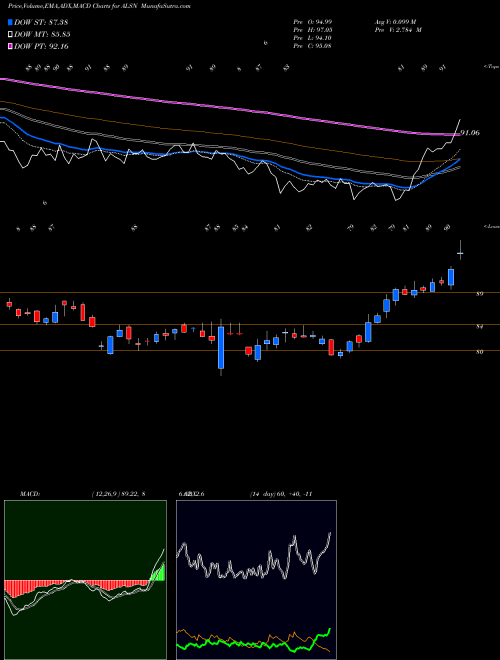Click the 84 price level label
500x660 pixels.
pos(479,327)
